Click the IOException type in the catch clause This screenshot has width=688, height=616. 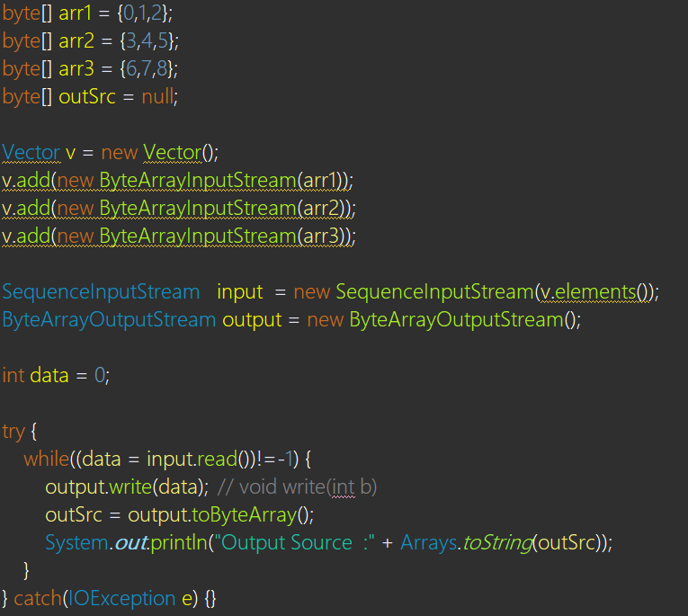tap(122, 599)
